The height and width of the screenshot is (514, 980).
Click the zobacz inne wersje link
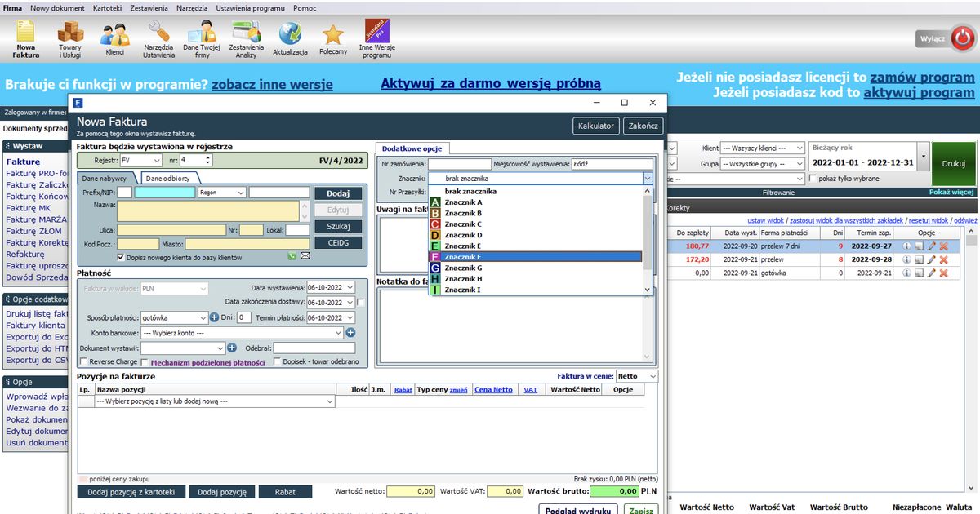272,85
